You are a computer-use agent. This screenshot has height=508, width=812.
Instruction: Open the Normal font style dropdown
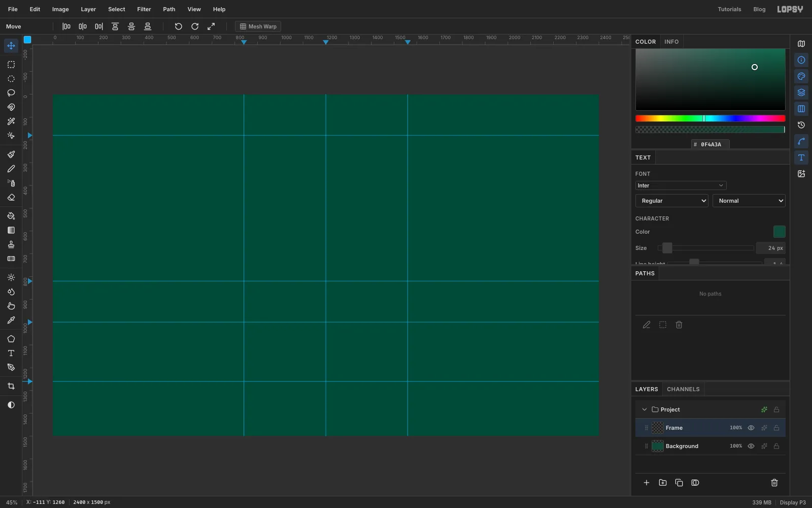click(x=749, y=201)
